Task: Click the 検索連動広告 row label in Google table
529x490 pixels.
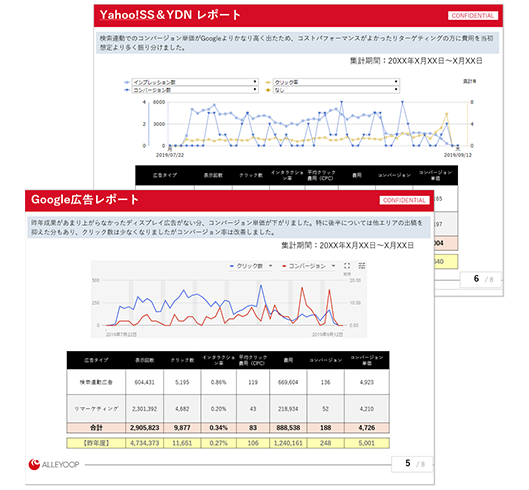Action: coord(96,382)
